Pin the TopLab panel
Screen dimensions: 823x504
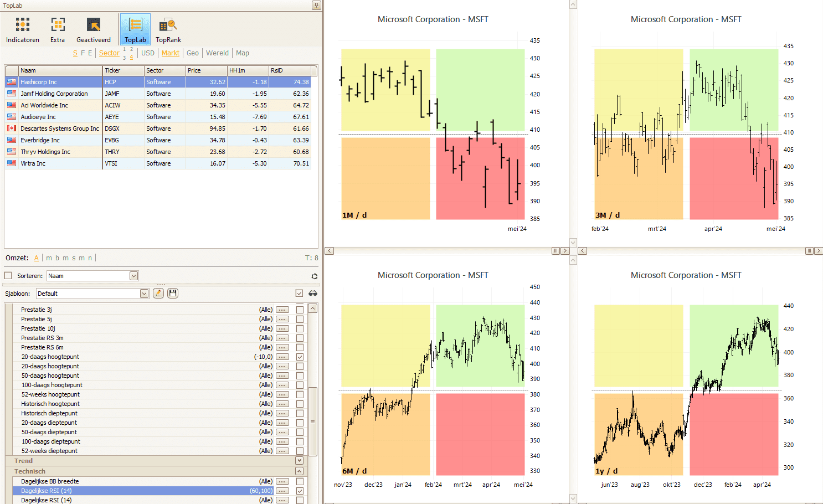click(316, 6)
